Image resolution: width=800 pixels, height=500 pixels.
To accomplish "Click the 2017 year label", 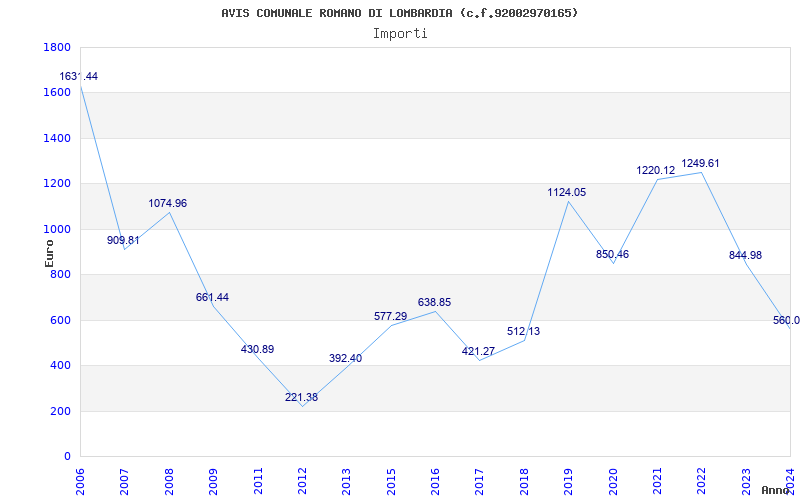I will point(480,482).
